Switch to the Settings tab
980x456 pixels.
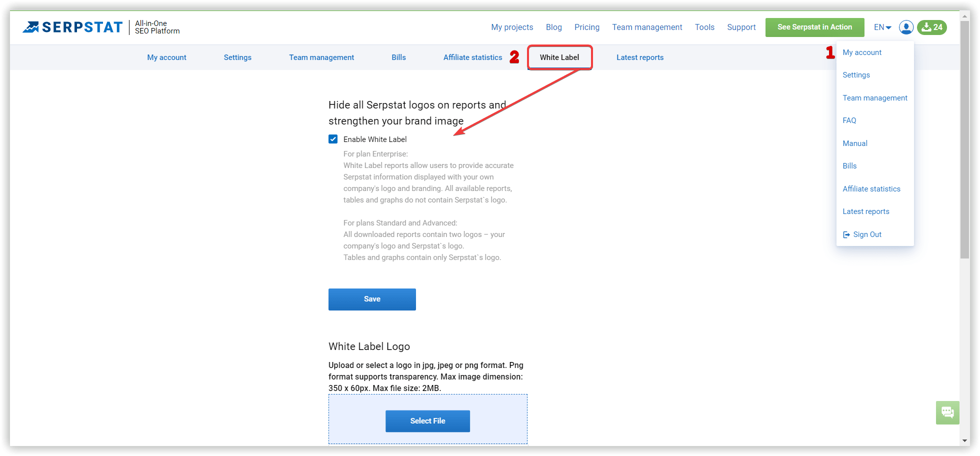click(237, 57)
